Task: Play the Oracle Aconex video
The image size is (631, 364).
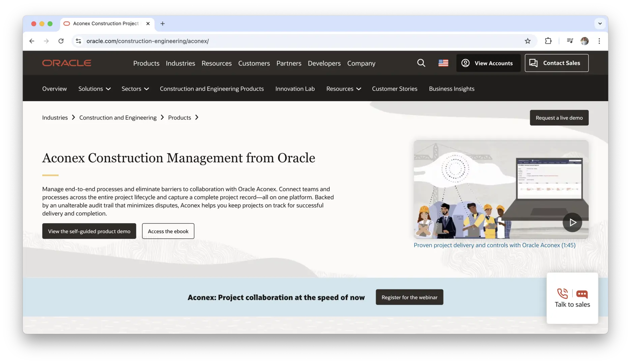Action: [572, 222]
